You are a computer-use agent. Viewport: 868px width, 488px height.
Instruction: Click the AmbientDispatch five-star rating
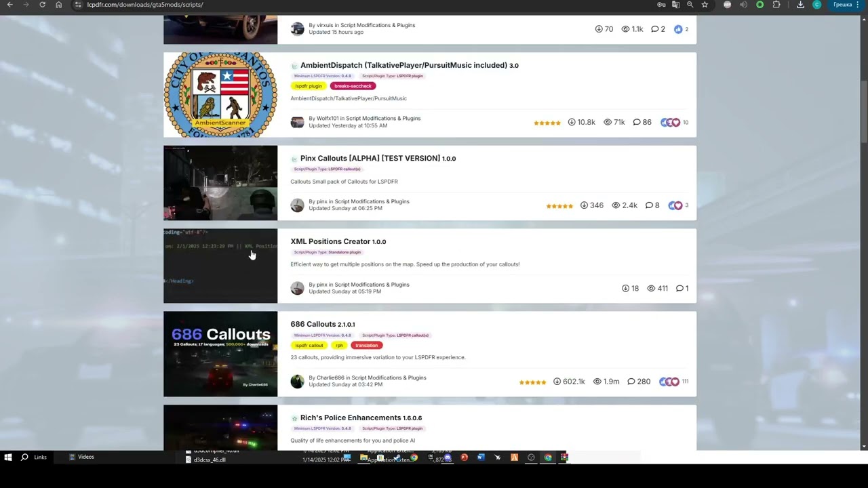[x=547, y=123]
